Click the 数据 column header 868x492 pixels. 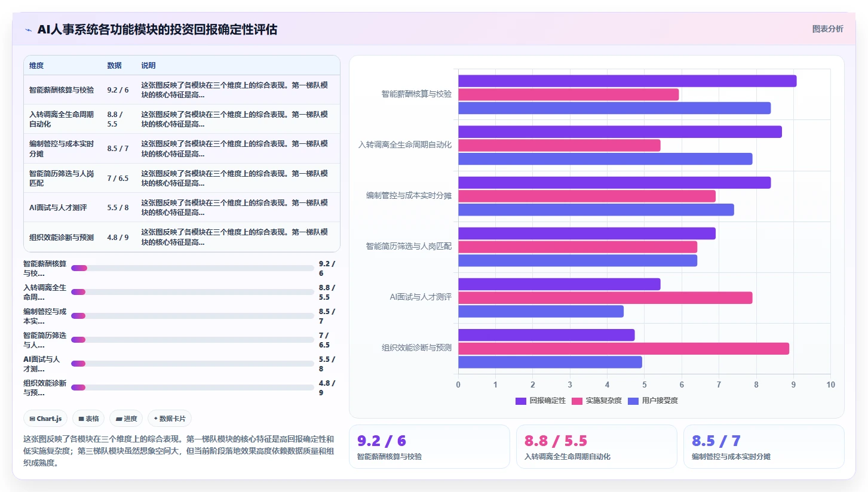click(x=114, y=66)
